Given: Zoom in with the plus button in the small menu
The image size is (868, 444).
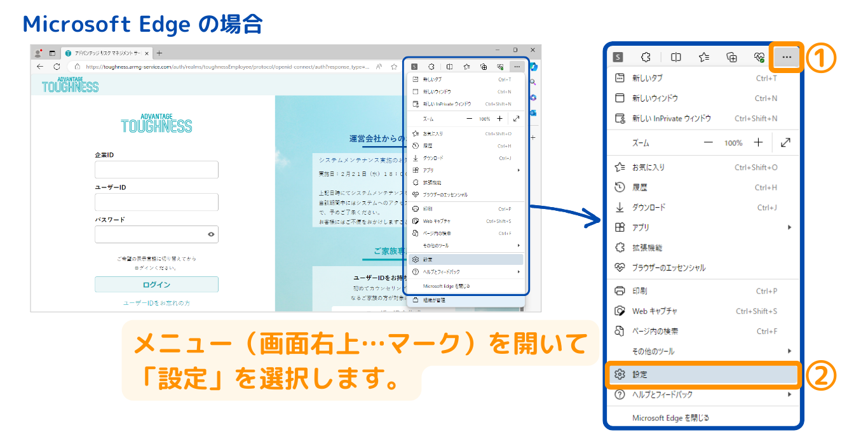Looking at the screenshot, I should point(499,119).
